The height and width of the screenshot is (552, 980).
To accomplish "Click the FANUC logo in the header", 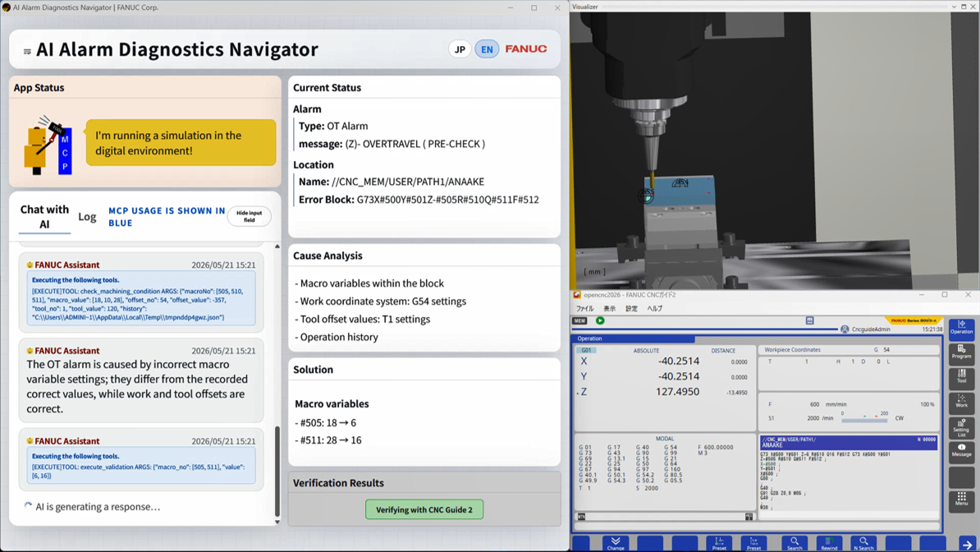I will (x=525, y=48).
